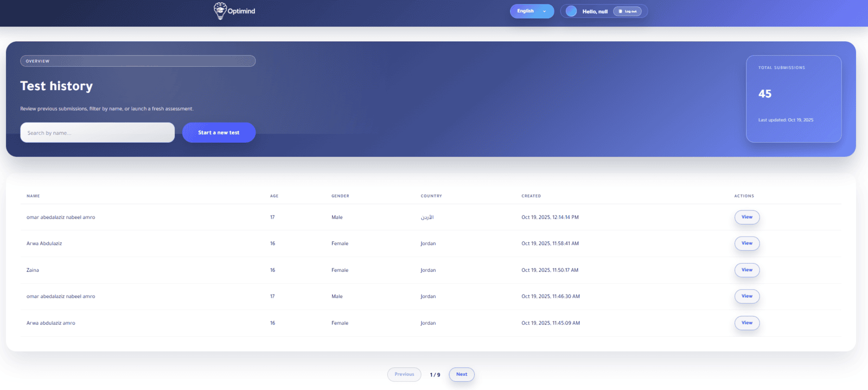Screen dimensions: 868x390
Task: Click the Total Submissions card
Action: 793,99
